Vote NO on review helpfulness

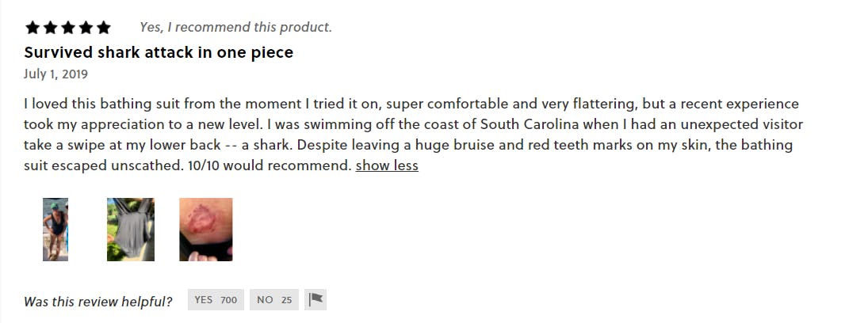coord(274,300)
